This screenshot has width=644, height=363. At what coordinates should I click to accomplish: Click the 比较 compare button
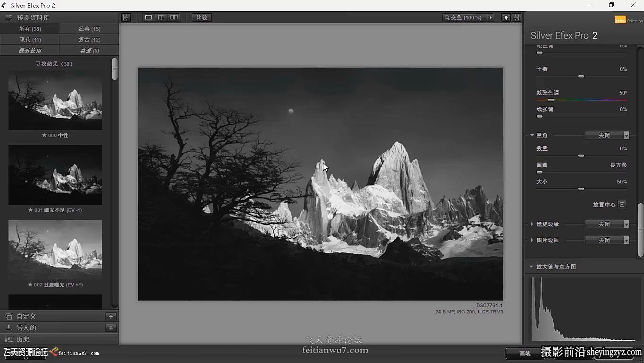point(202,17)
